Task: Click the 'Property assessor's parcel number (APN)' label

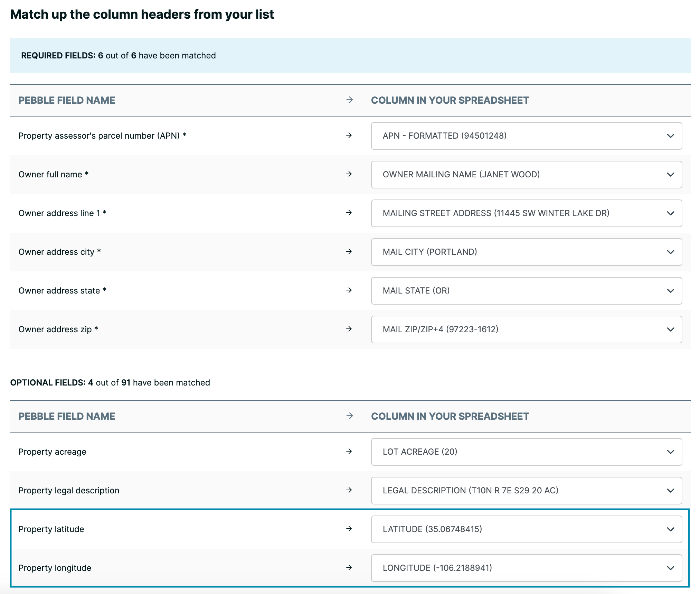Action: tap(102, 136)
